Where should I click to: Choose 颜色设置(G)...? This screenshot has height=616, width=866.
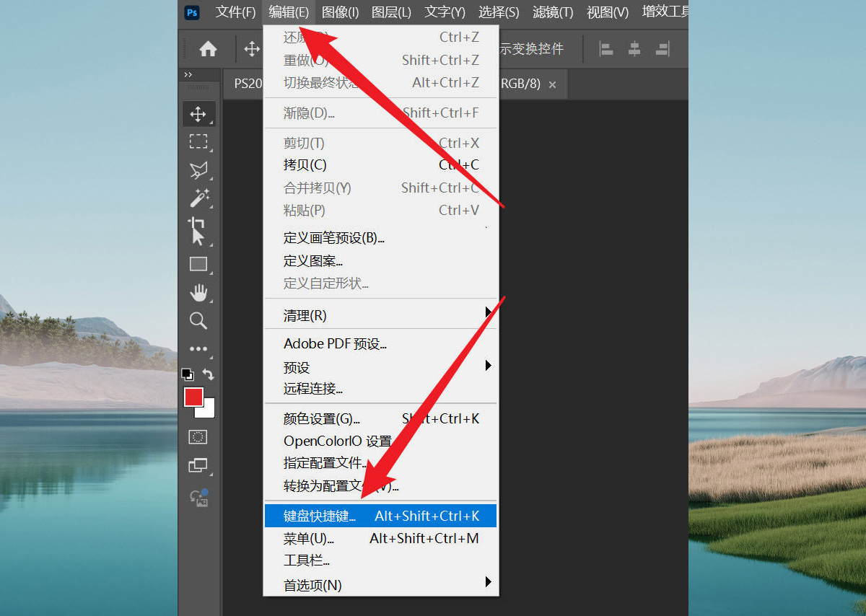(381, 419)
